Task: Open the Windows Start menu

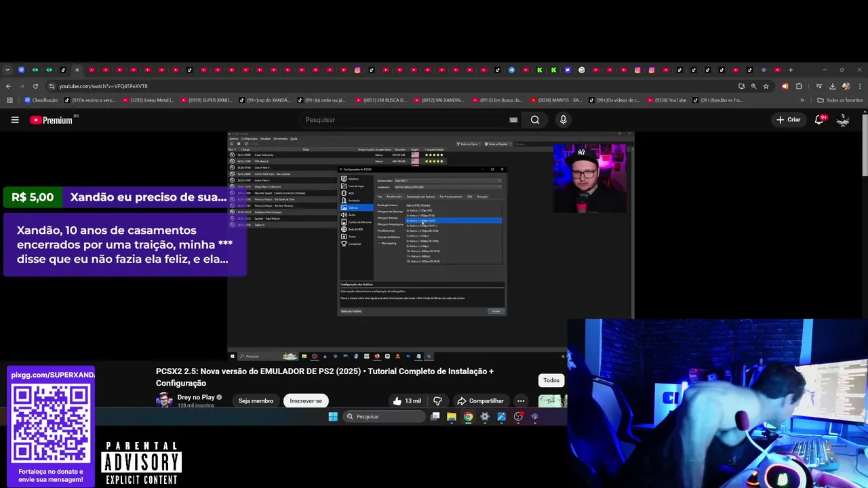Action: tap(333, 416)
